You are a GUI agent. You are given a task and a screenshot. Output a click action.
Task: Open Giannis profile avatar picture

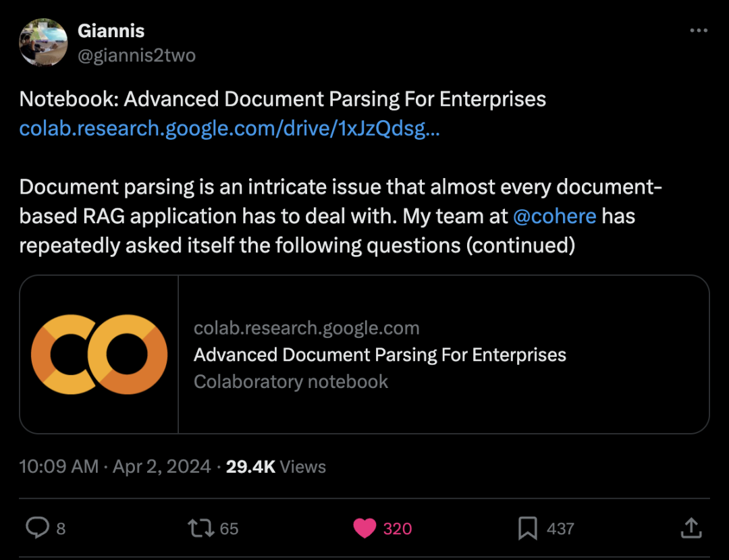click(x=43, y=43)
